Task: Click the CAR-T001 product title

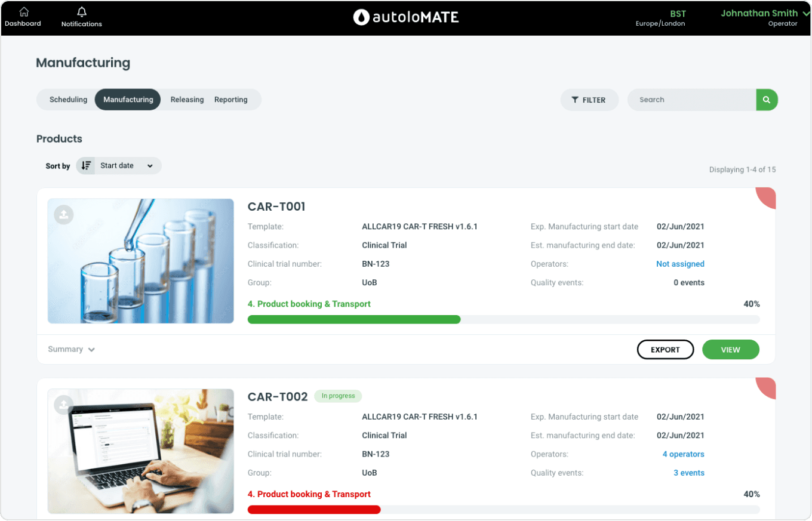Action: [x=276, y=207]
